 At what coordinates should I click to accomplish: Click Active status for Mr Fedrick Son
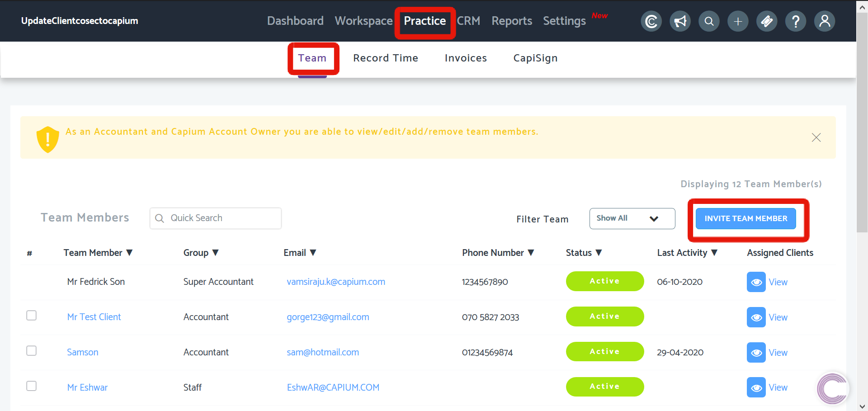[605, 281]
